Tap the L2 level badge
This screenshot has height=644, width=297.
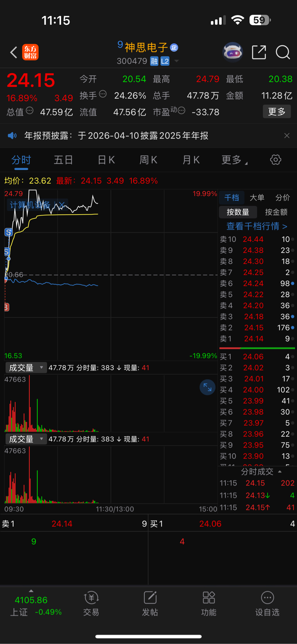click(165, 61)
